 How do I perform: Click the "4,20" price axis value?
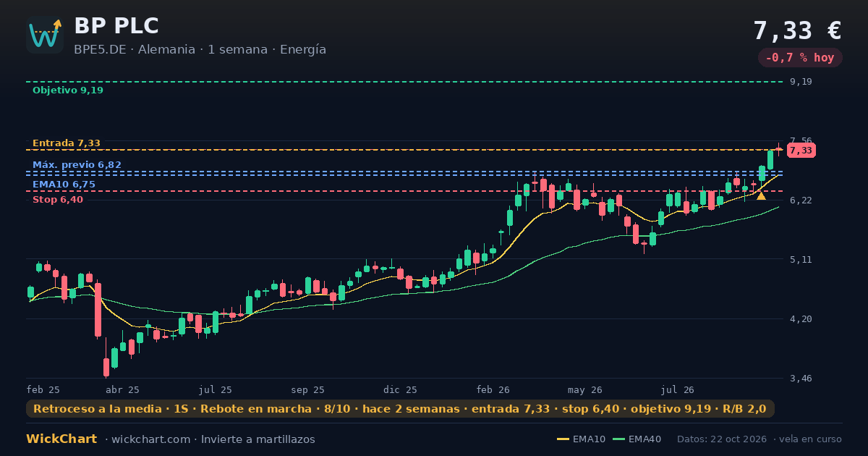[801, 319]
